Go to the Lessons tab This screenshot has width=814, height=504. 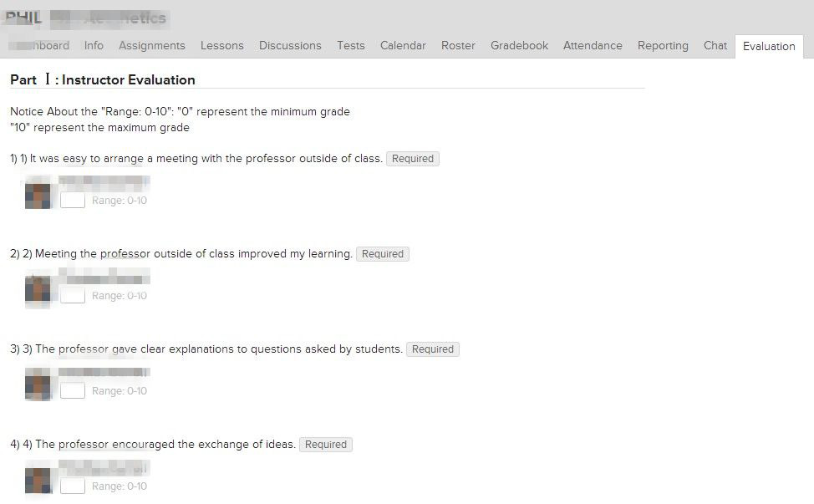pos(222,46)
